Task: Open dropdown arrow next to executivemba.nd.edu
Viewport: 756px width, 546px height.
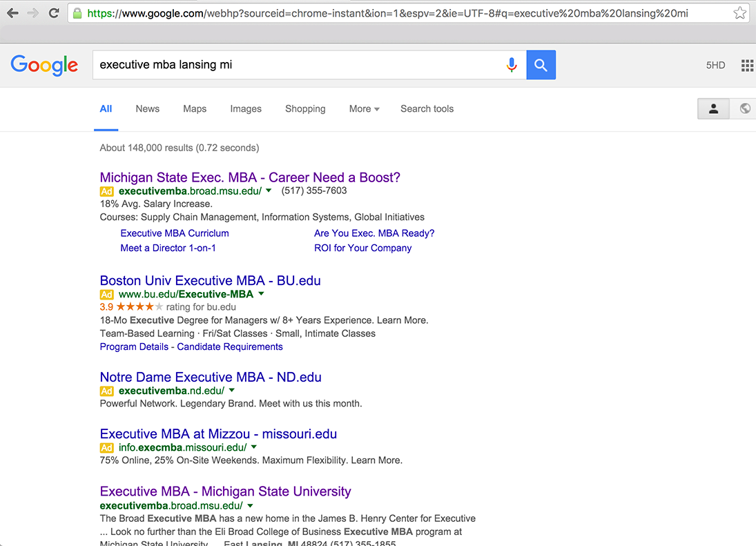Action: coord(232,390)
